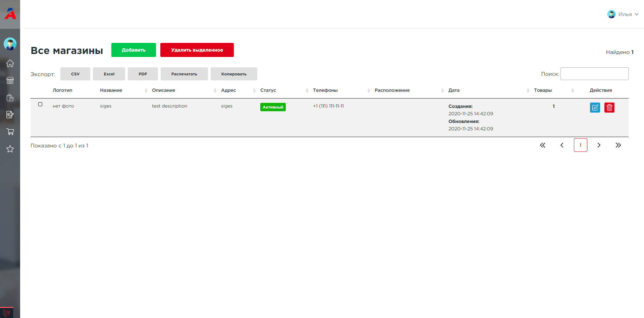Click the 'Найдено 1' counter

click(620, 52)
